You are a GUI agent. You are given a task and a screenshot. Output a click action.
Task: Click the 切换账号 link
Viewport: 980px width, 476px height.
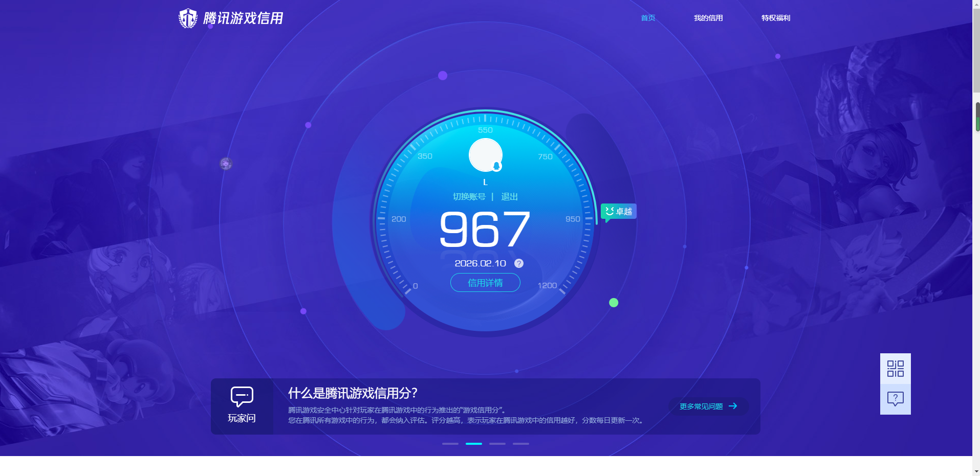click(469, 196)
